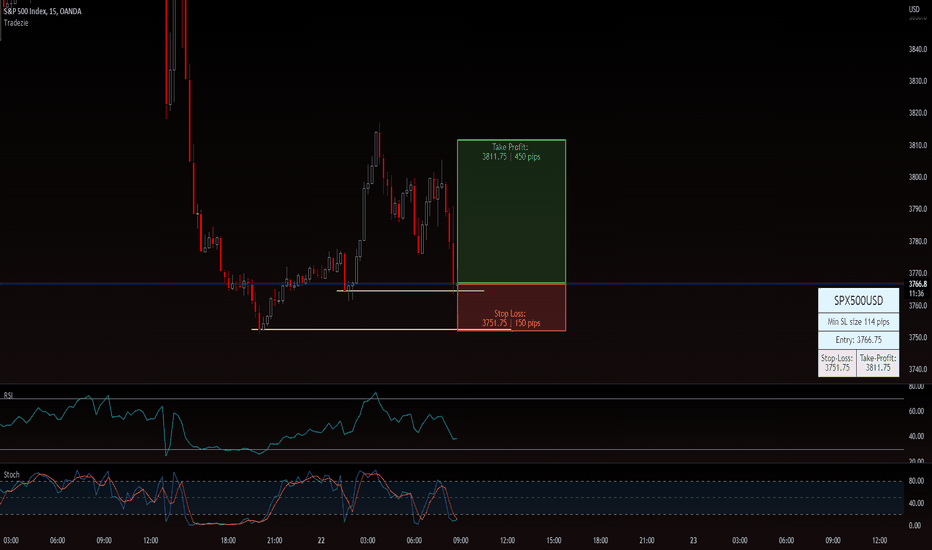Open the USD currency selector

click(x=914, y=9)
